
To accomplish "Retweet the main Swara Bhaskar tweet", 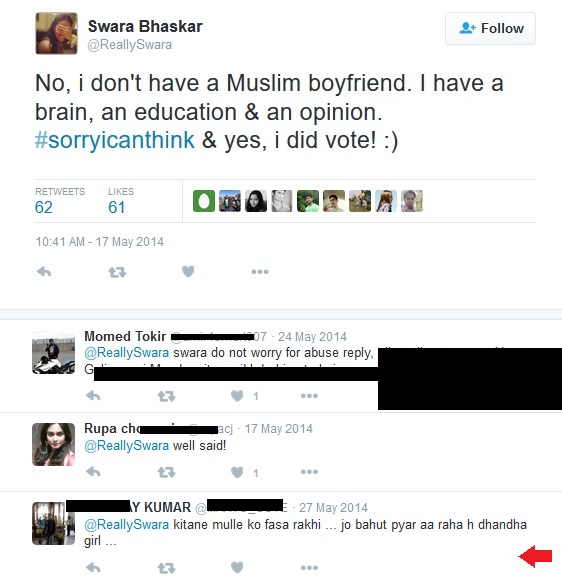I will point(117,273).
